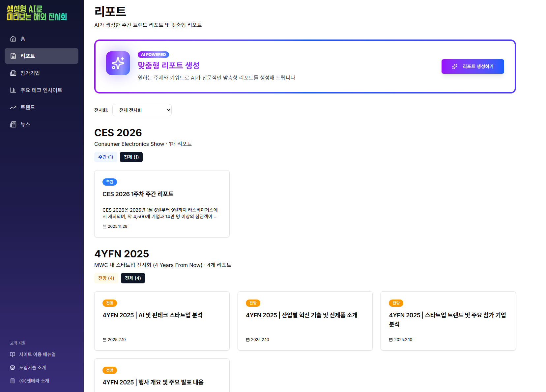Click the 사이트 이용 매뉴얼 book icon
The height and width of the screenshot is (392, 546).
point(13,354)
